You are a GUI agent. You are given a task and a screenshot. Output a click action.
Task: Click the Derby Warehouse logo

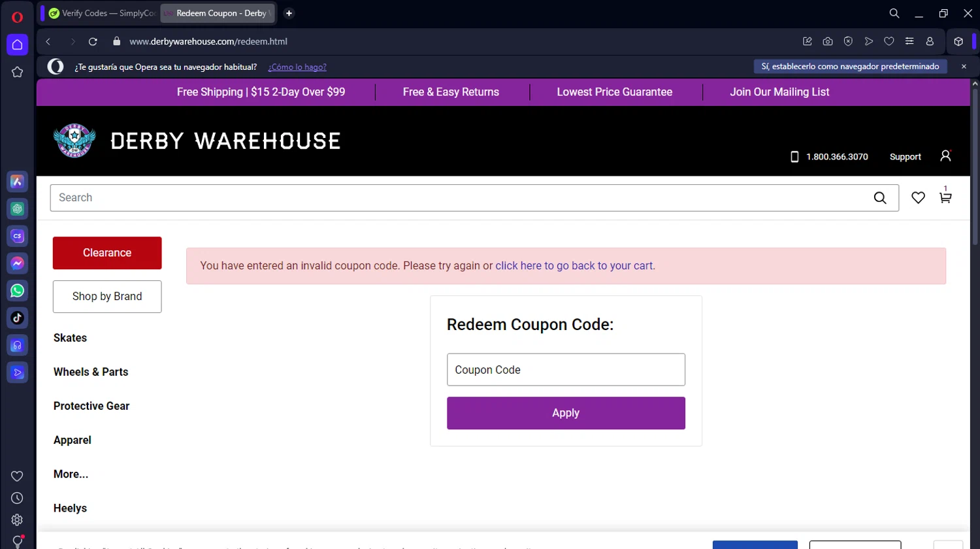click(x=197, y=141)
